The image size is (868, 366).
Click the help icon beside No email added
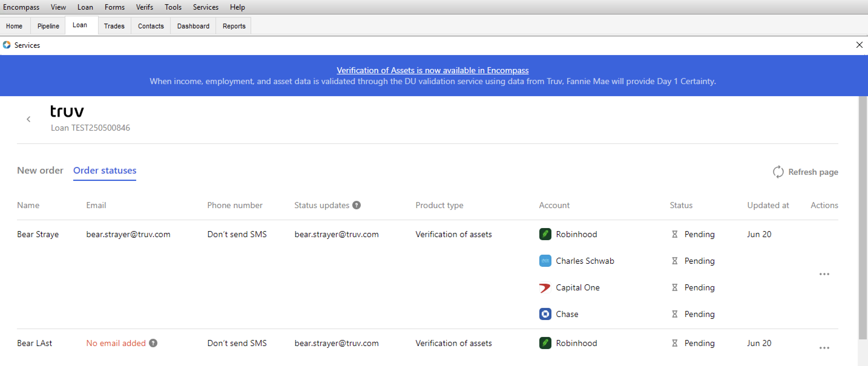[x=153, y=343]
